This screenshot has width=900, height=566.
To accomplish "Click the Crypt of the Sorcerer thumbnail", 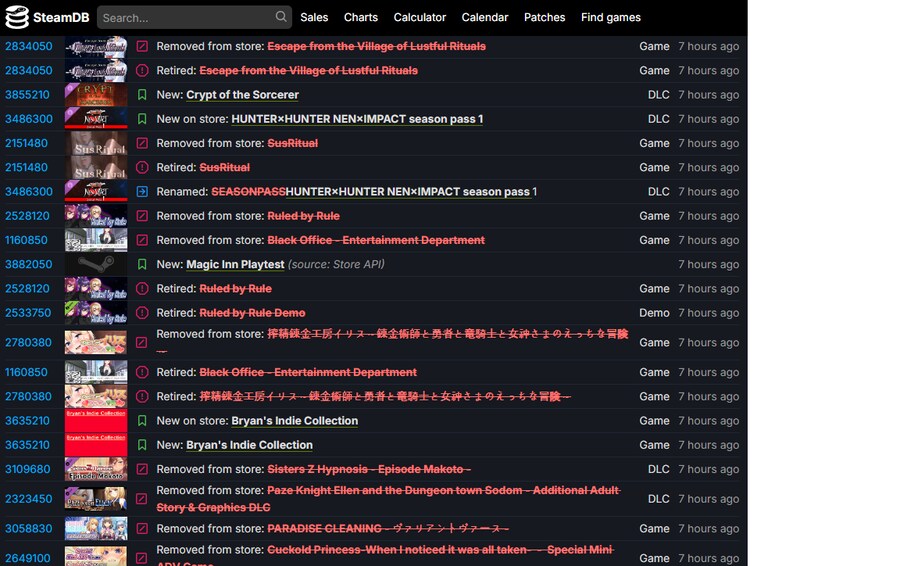I will click(x=96, y=95).
